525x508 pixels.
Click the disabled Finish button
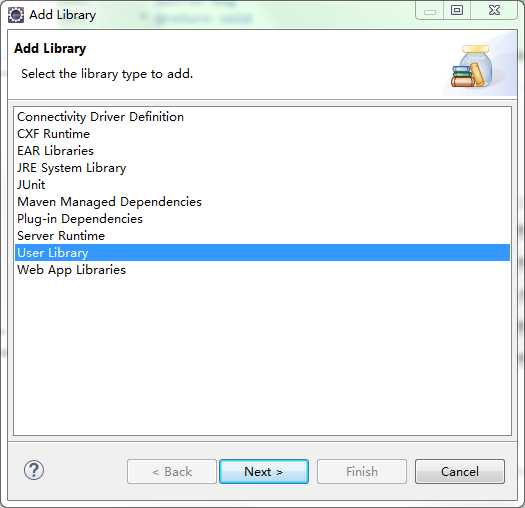362,471
